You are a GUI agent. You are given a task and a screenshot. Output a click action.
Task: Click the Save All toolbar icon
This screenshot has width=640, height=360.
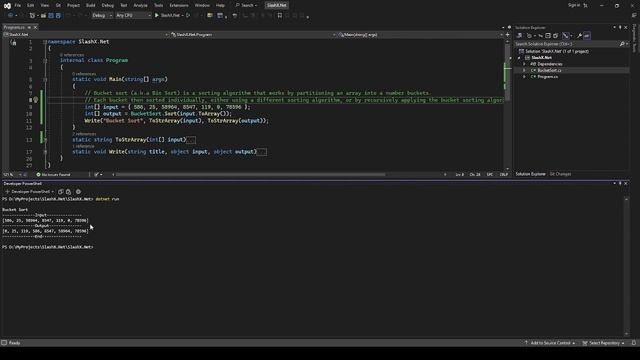tap(58, 16)
